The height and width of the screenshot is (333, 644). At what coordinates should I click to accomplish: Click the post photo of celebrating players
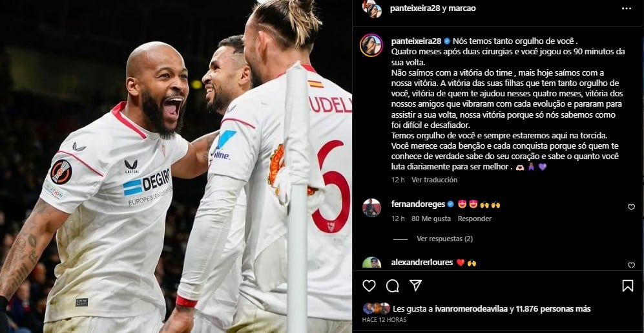(176, 167)
